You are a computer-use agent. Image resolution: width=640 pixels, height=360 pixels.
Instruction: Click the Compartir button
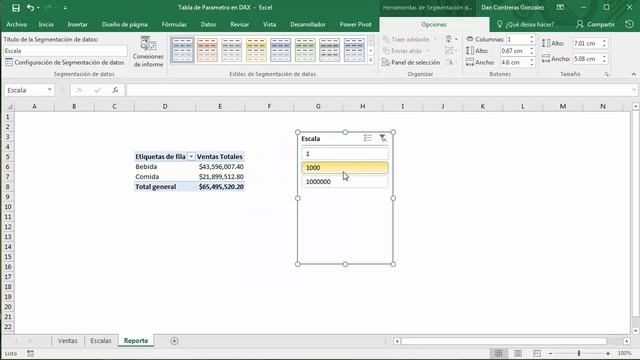pos(595,24)
